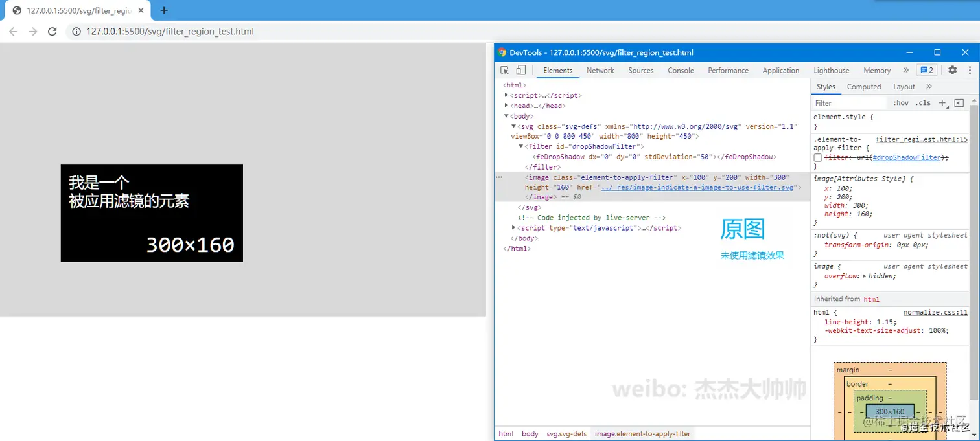The width and height of the screenshot is (980, 441).
Task: Open normalize.css:11 source link
Action: point(935,312)
